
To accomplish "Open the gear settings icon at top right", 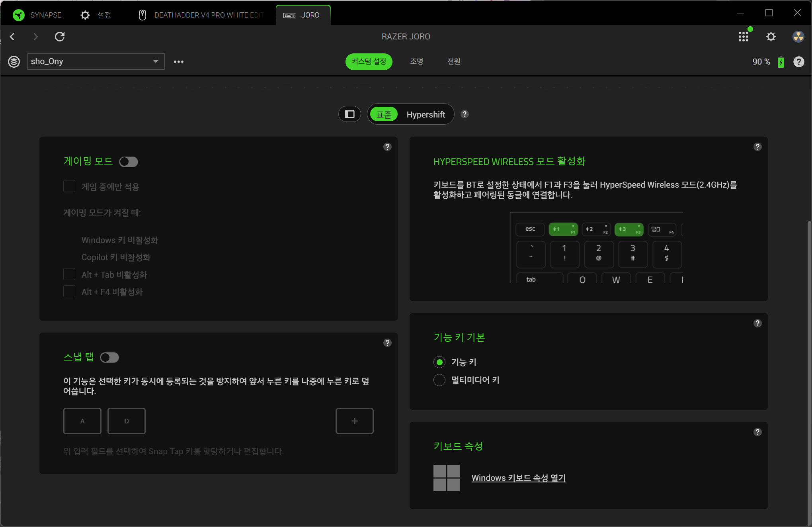I will click(x=771, y=37).
